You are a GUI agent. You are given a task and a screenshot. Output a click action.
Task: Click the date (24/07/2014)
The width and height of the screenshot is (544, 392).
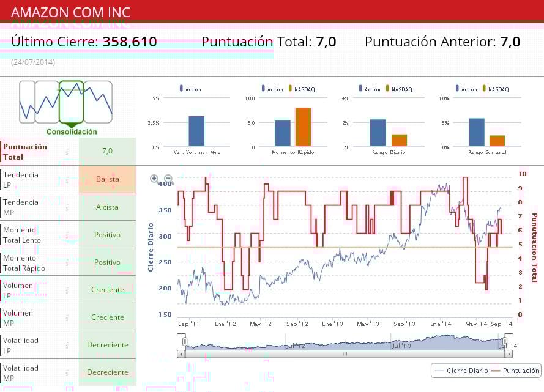33,62
